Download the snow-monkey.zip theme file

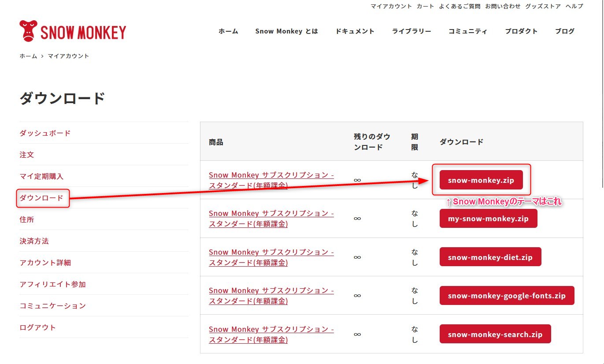[x=481, y=180]
